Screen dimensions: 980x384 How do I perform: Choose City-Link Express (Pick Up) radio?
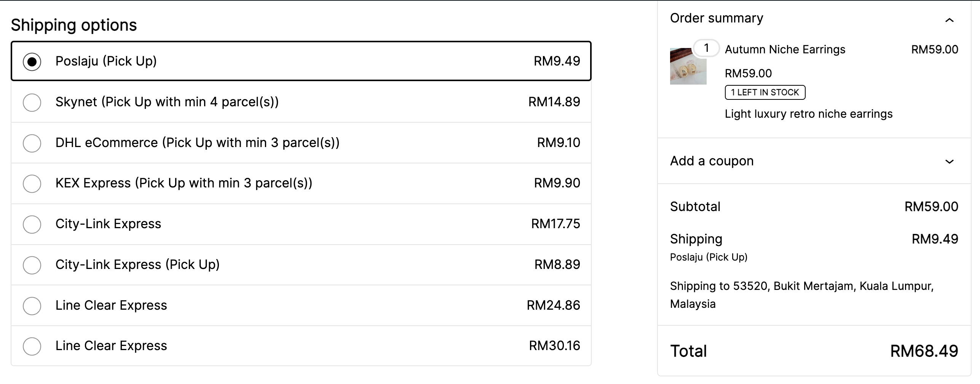(32, 265)
